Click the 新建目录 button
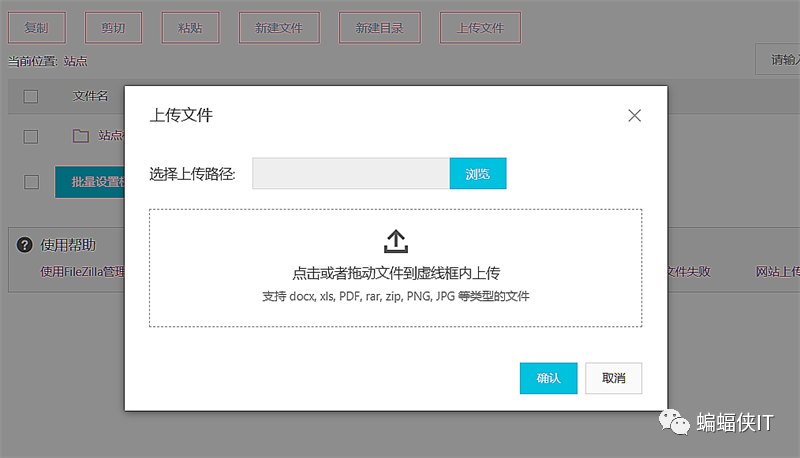This screenshot has height=458, width=800. [x=380, y=28]
